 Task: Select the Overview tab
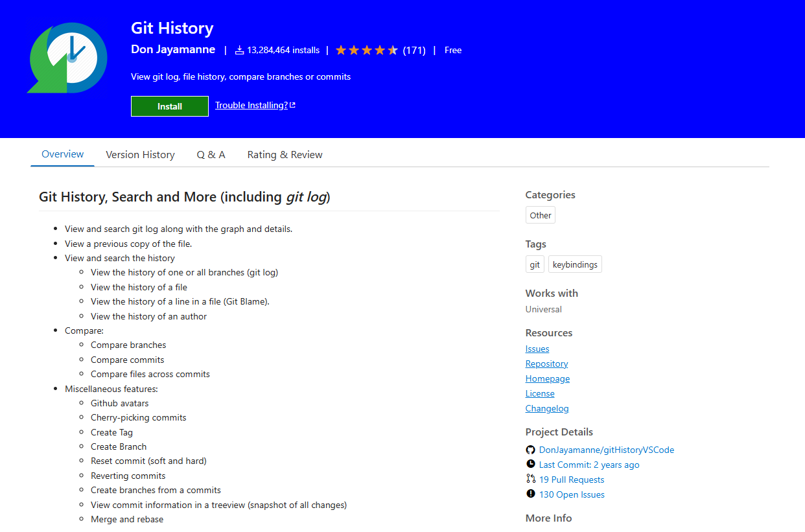click(63, 154)
